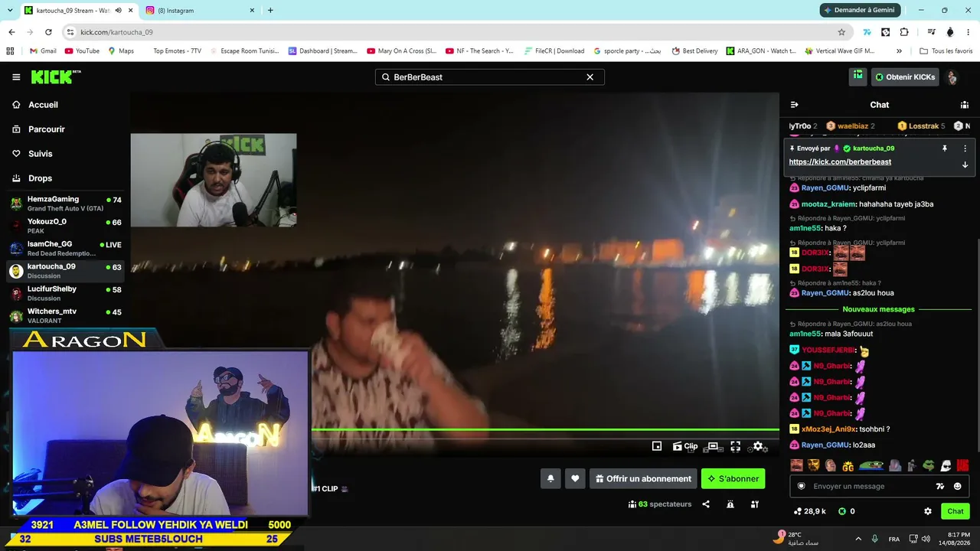This screenshot has height=551, width=980.
Task: Open the YouTube bookmark
Action: point(82,51)
